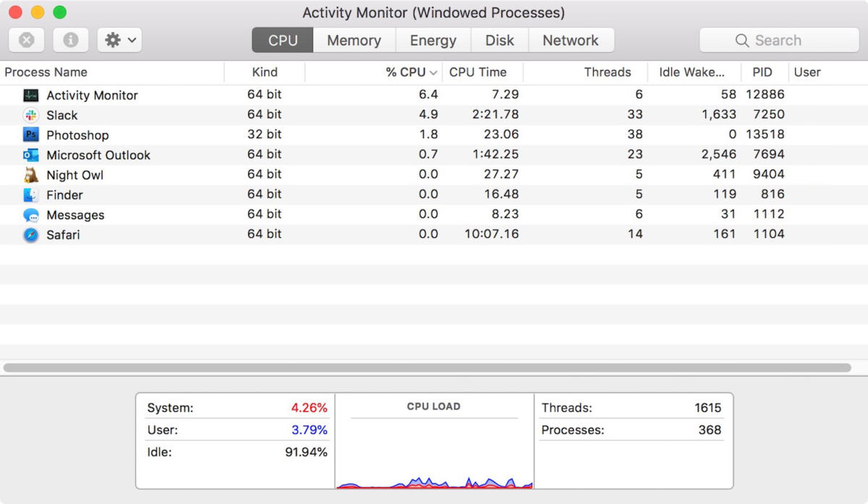Sort by Process Name column header

click(x=112, y=72)
